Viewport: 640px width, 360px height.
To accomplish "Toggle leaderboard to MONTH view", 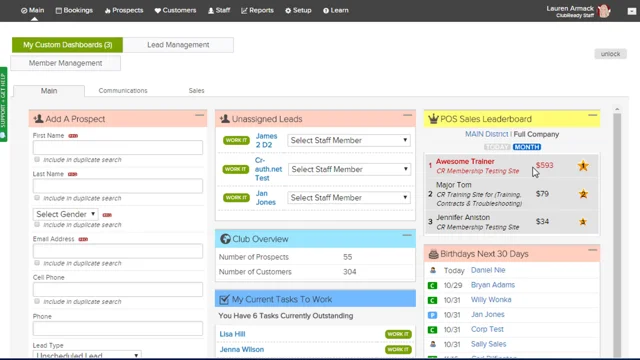I will coord(527,147).
